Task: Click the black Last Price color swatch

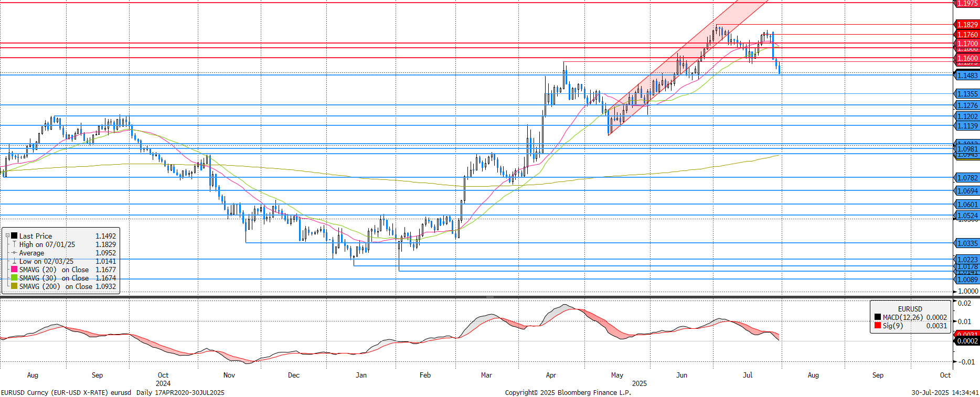Action: 14,236
